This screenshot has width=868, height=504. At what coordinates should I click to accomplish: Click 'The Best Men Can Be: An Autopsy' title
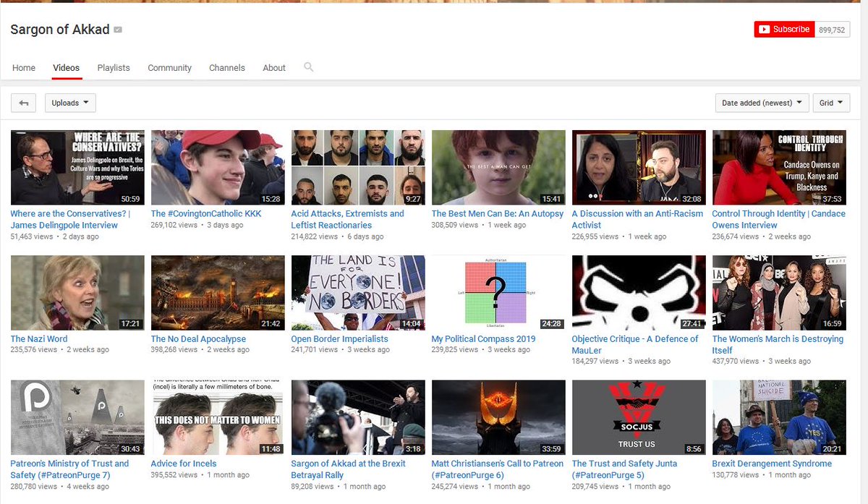498,214
